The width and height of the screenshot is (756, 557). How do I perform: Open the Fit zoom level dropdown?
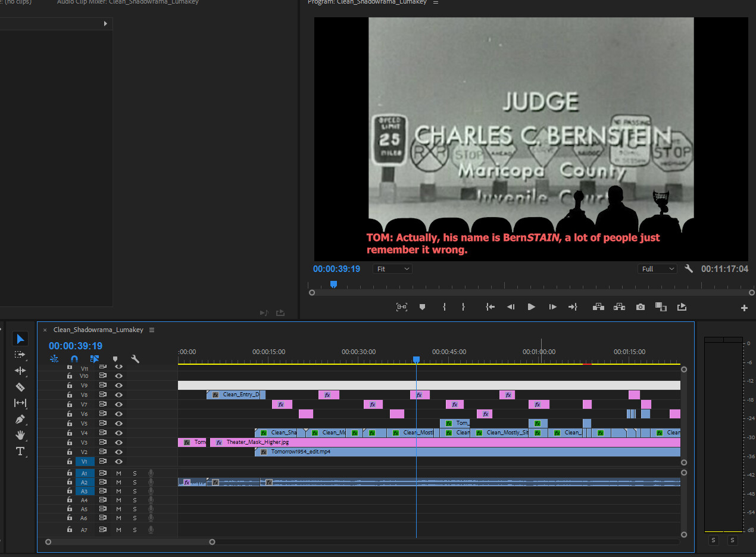click(x=393, y=269)
